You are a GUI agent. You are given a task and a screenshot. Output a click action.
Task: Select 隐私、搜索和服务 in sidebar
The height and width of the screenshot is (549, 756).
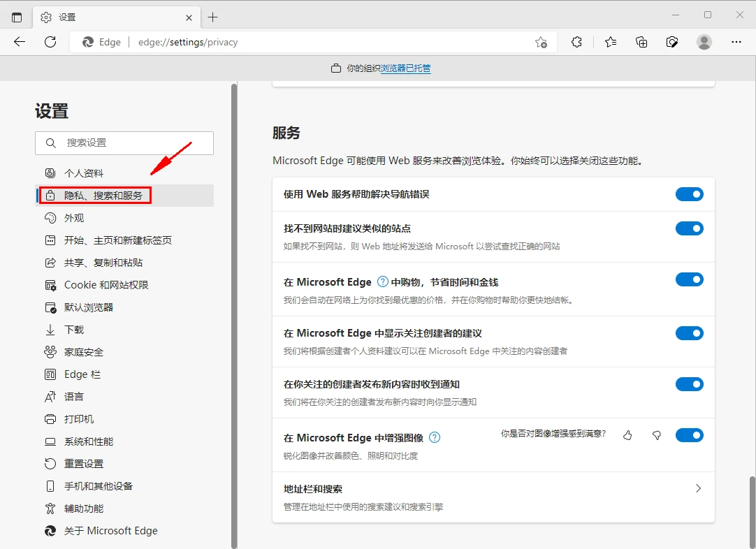point(124,195)
